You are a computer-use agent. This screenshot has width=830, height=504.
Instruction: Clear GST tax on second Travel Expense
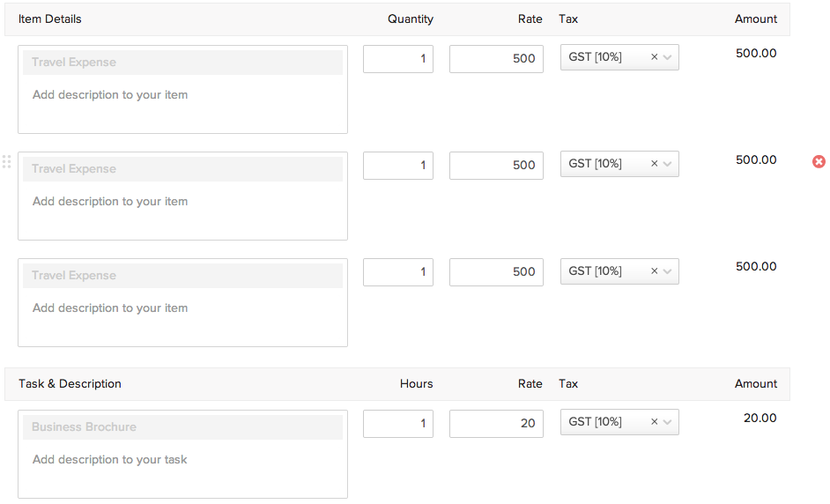654,164
